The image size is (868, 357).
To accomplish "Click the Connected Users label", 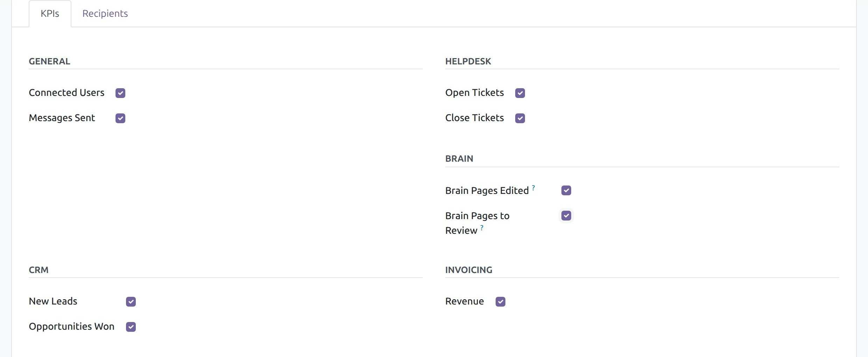I will 66,93.
